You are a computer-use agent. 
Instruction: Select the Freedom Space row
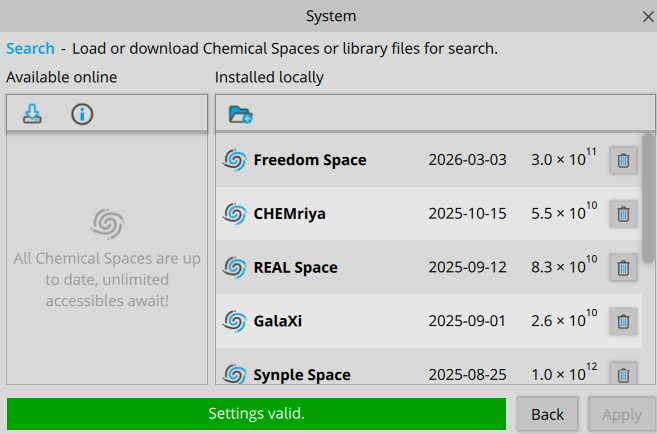(400, 160)
